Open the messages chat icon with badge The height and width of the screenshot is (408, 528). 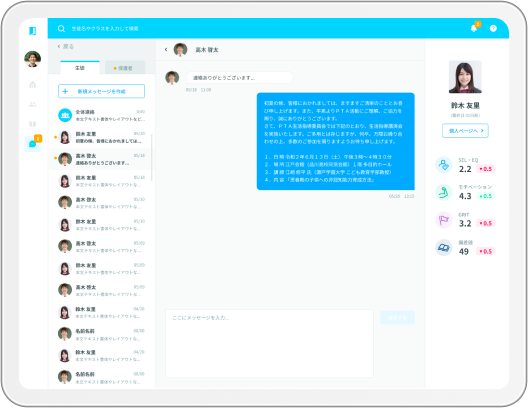[33, 144]
